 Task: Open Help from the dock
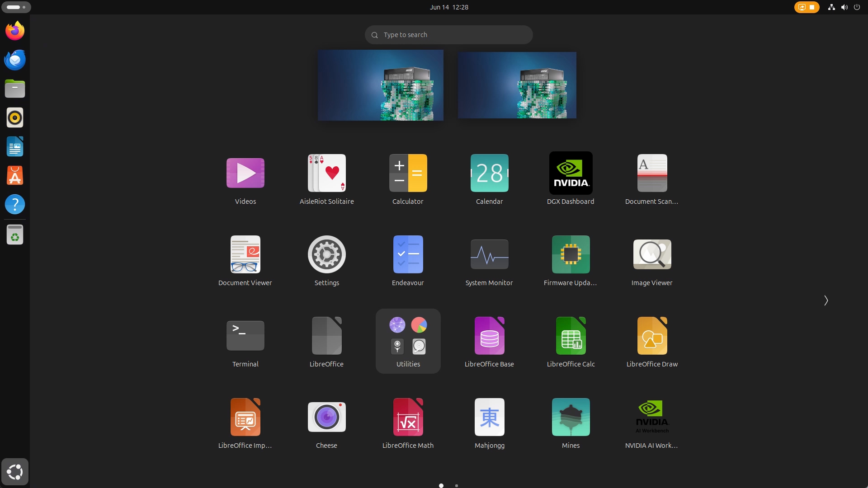coord(15,204)
